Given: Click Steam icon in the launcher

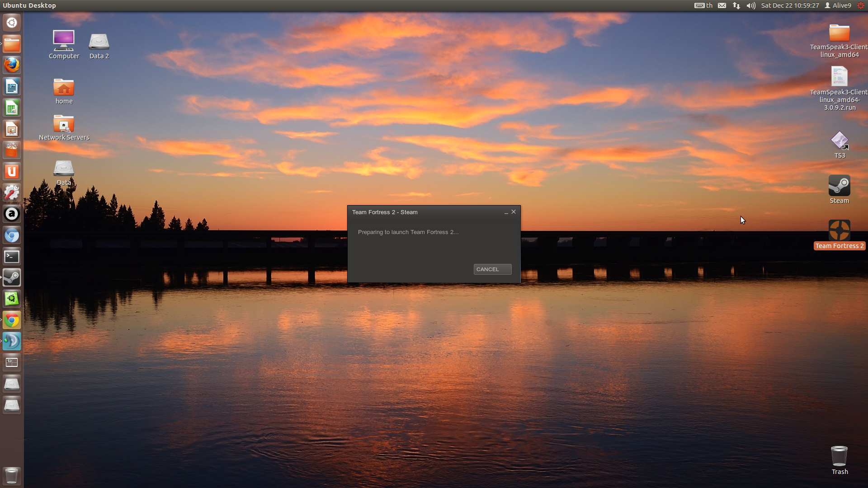Looking at the screenshot, I should tap(12, 278).
